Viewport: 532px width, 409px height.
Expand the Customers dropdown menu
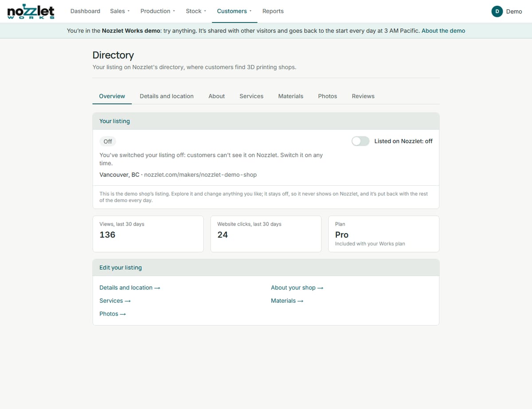234,11
